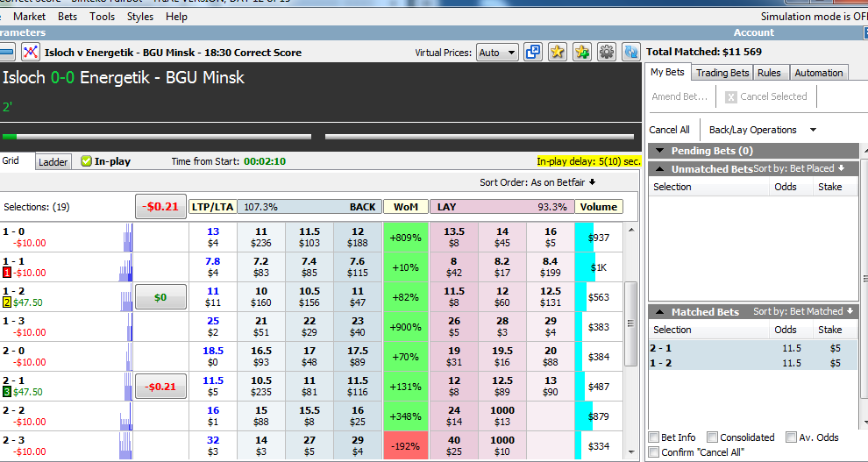Toggle the Bet Info checkbox

tap(654, 437)
